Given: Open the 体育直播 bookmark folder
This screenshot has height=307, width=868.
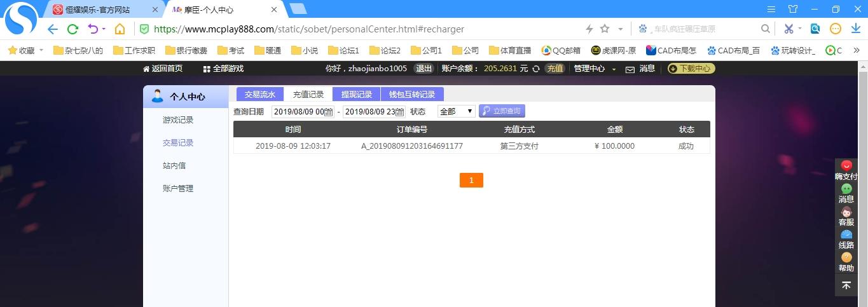Looking at the screenshot, I should 510,50.
